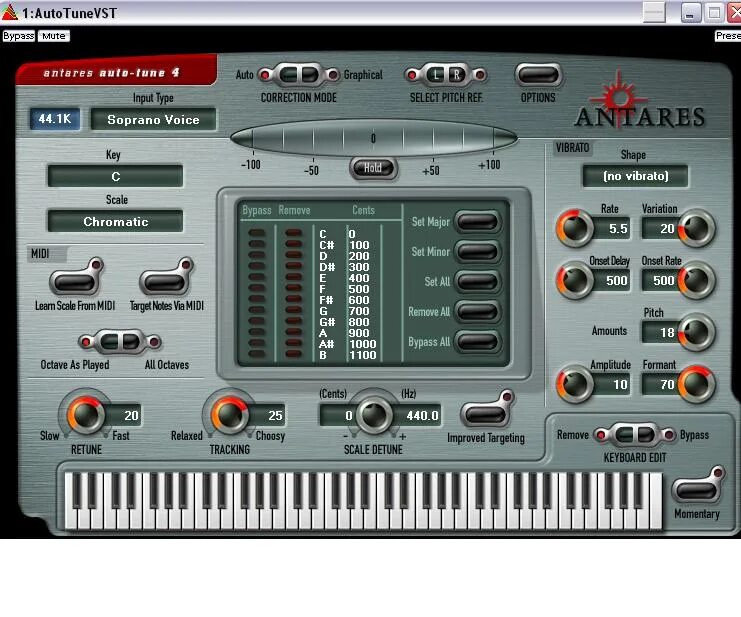Click the Rate value field 5.5
Image resolution: width=741 pixels, height=617 pixels.
(x=612, y=229)
